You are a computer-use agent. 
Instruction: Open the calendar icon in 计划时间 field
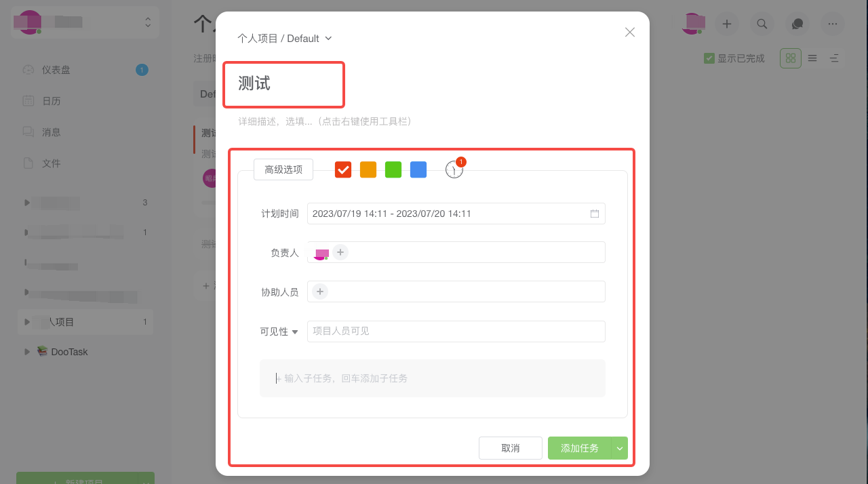[x=595, y=214]
